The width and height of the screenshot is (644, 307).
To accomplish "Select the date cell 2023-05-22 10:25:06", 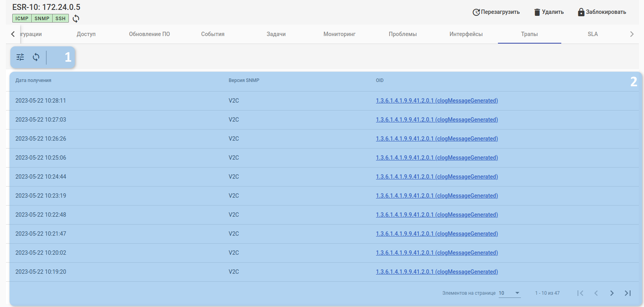I will [x=41, y=158].
